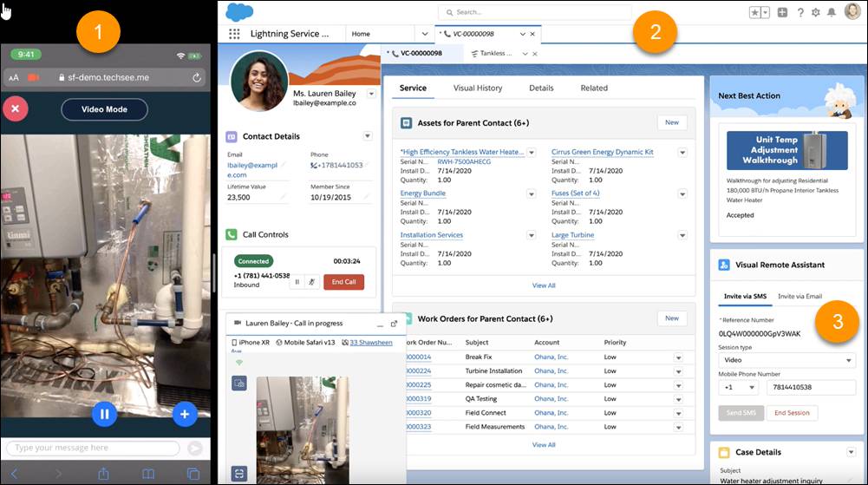Tap the blue plus button on video
868x485 pixels.
(185, 414)
